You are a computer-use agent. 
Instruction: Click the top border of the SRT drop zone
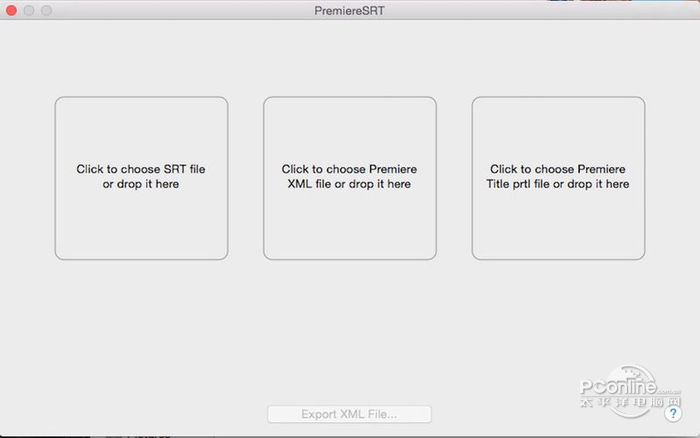141,97
